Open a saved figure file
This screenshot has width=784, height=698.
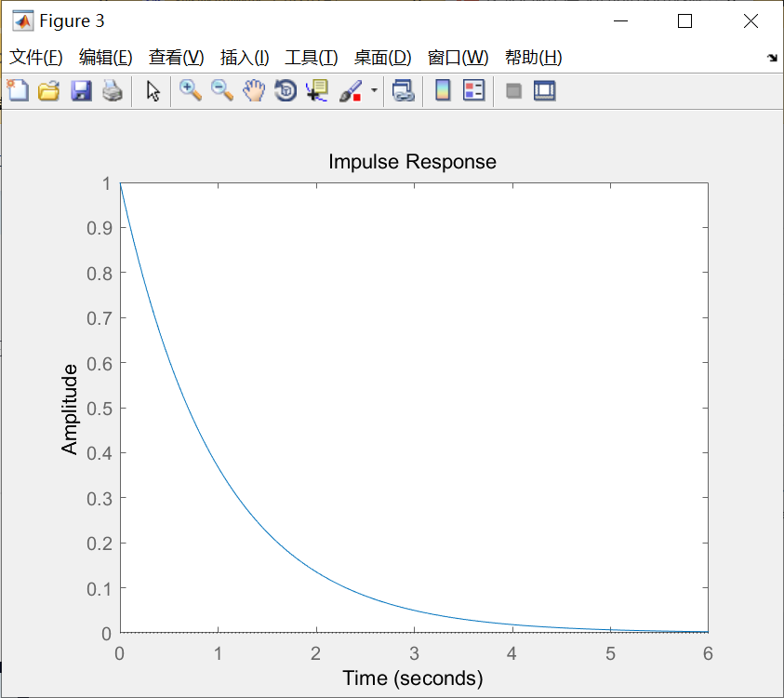(x=48, y=90)
